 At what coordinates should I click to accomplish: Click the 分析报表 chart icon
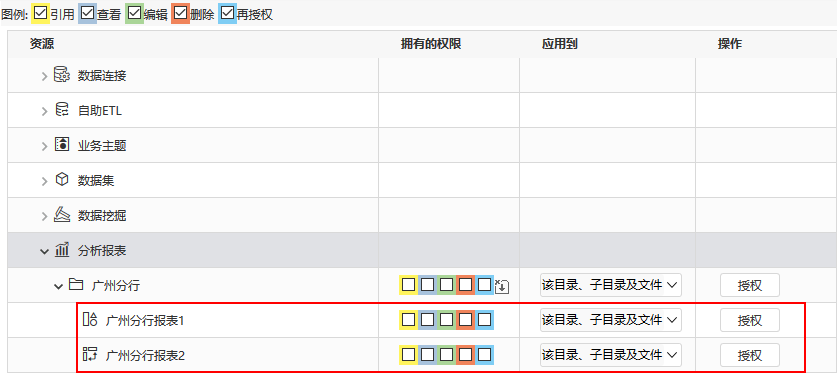[62, 250]
